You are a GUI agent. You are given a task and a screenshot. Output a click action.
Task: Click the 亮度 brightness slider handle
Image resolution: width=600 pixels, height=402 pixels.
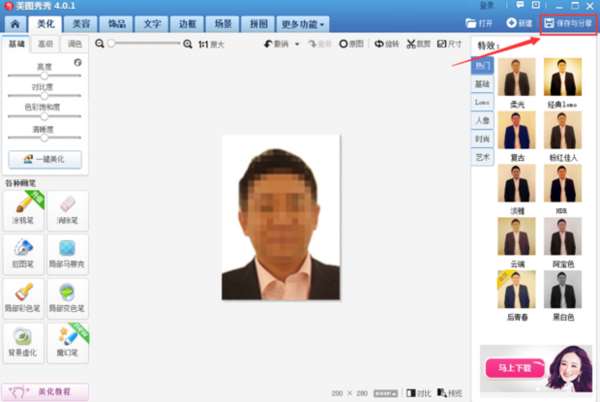pyautogui.click(x=44, y=75)
